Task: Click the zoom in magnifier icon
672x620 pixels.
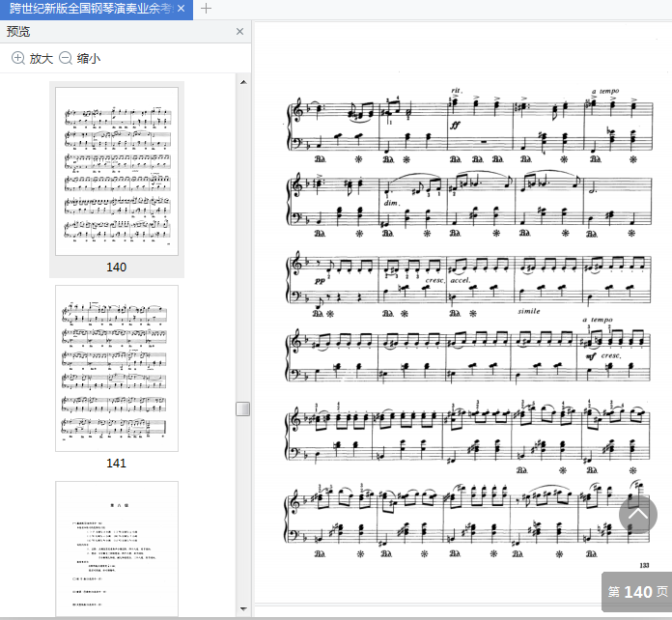Action: coord(18,58)
